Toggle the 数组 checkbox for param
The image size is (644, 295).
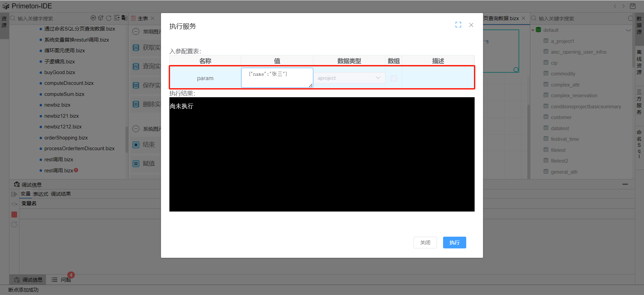(394, 78)
